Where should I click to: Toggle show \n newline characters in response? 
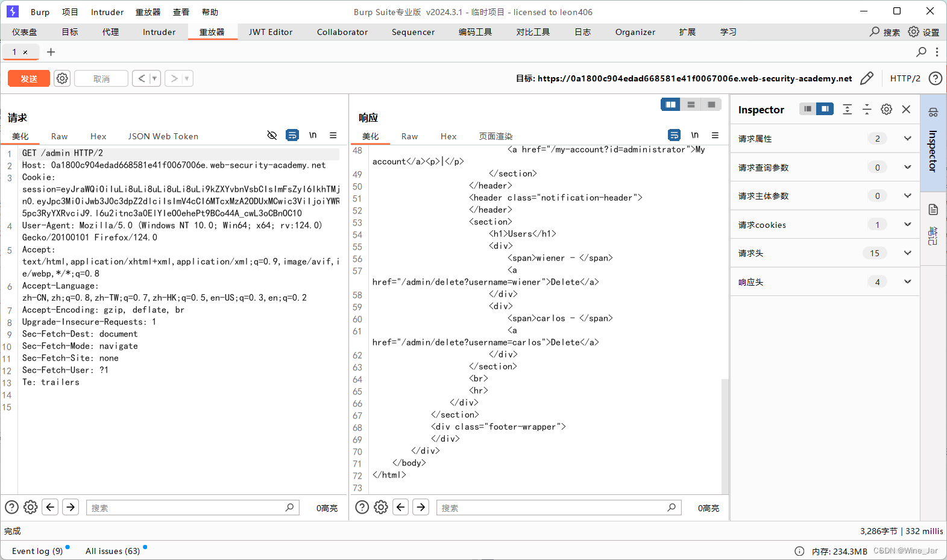tap(694, 135)
